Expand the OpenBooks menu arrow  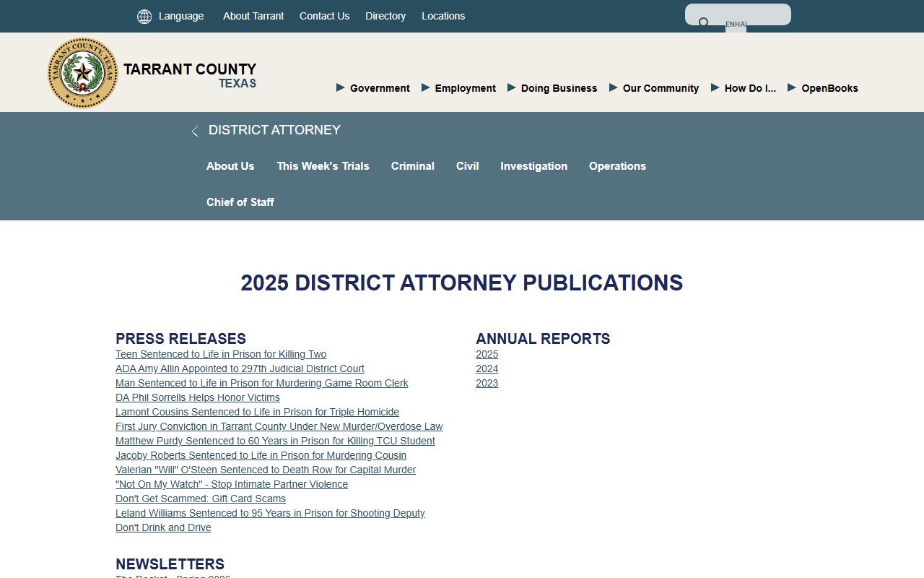(792, 87)
